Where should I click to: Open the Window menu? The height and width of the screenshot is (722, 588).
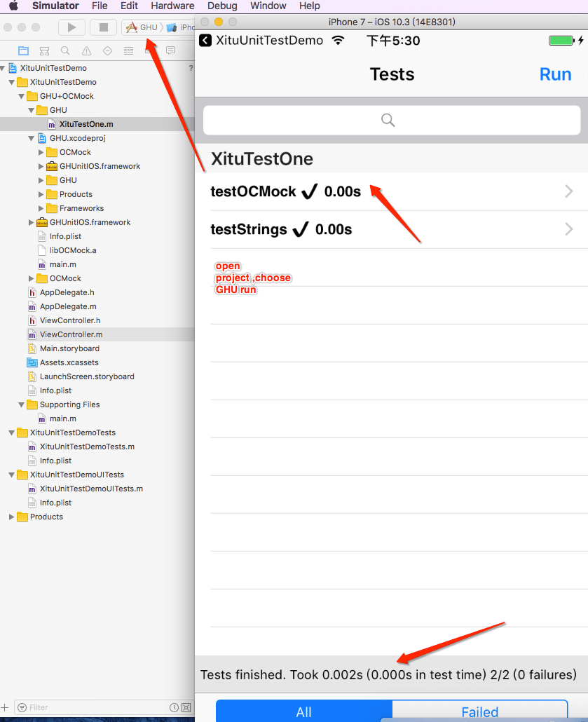(268, 6)
